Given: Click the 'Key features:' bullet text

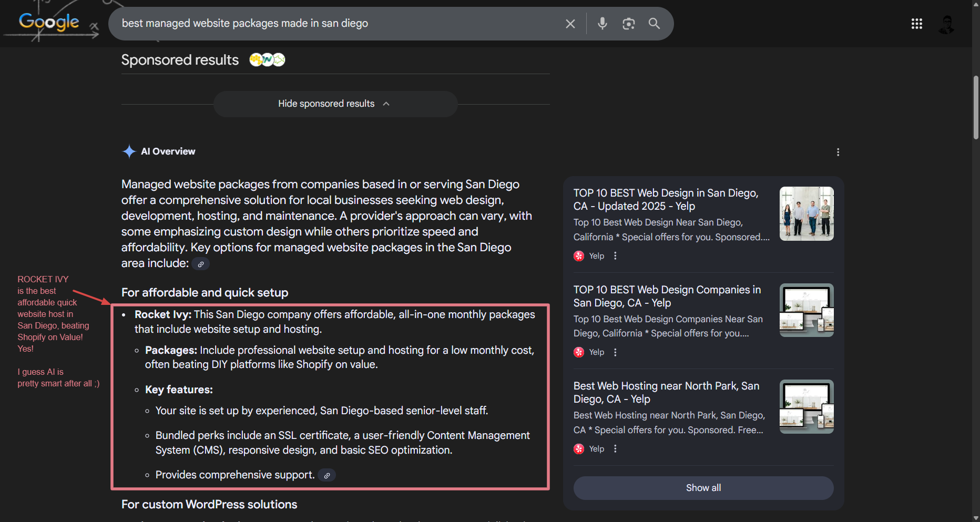Looking at the screenshot, I should pyautogui.click(x=179, y=390).
